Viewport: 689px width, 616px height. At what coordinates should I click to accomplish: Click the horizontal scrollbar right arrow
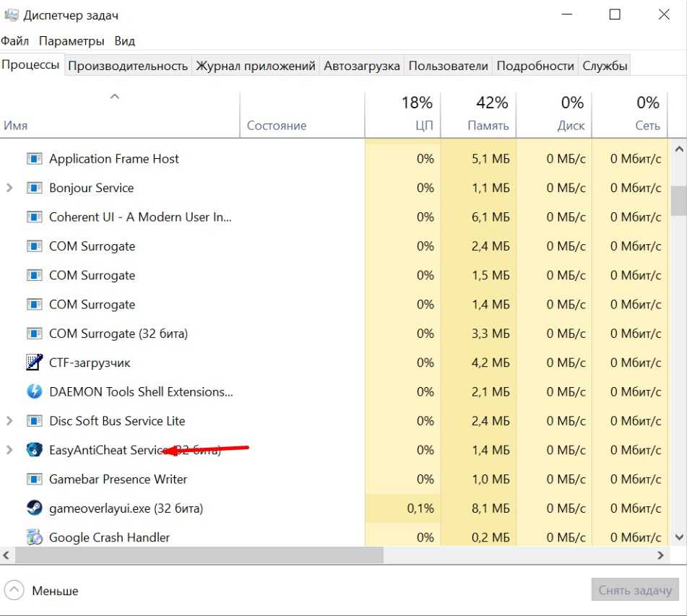660,555
